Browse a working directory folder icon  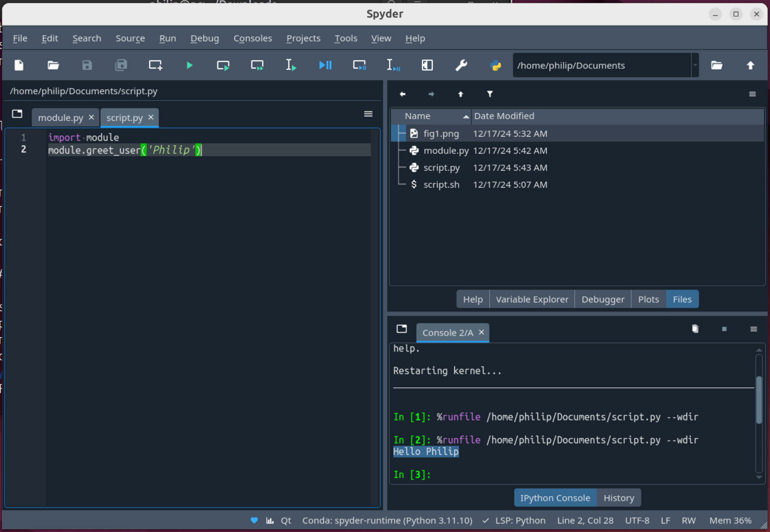pos(717,65)
